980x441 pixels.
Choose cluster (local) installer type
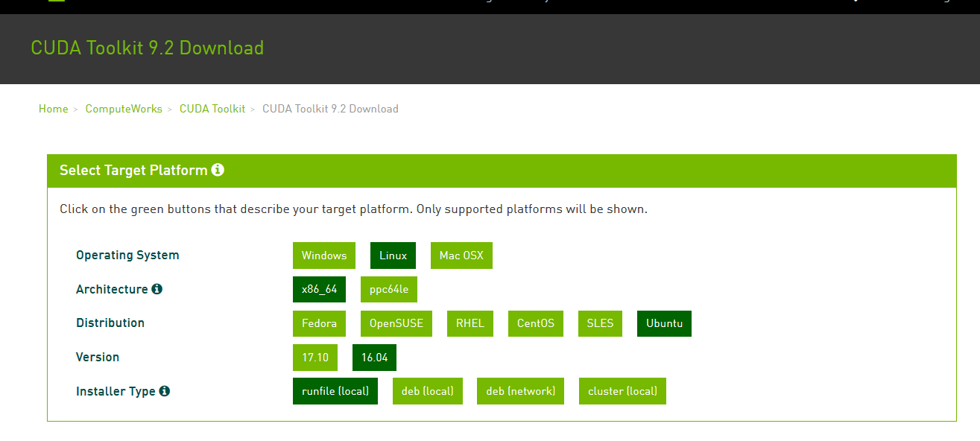tap(622, 391)
